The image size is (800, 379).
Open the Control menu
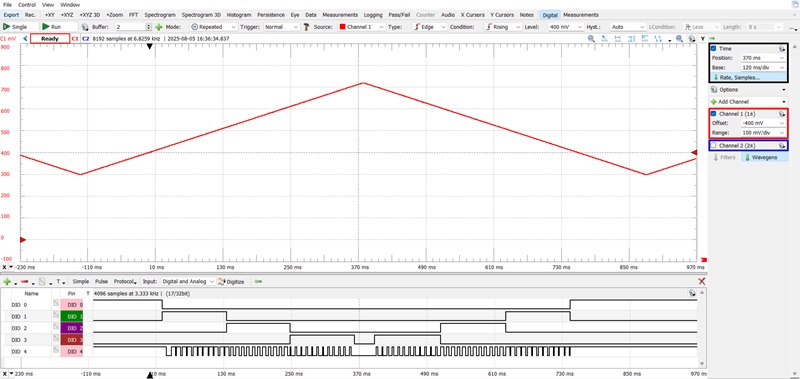pos(27,5)
